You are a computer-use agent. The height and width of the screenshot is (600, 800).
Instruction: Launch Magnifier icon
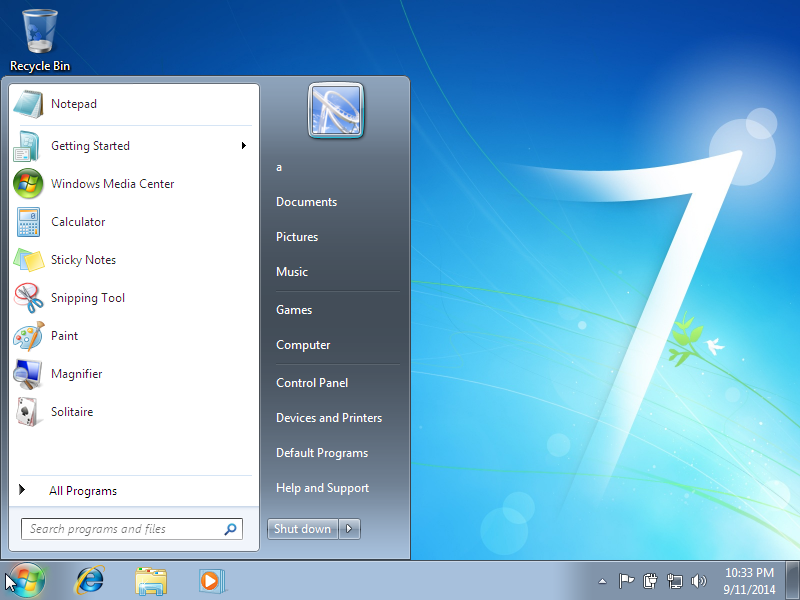[x=28, y=374]
